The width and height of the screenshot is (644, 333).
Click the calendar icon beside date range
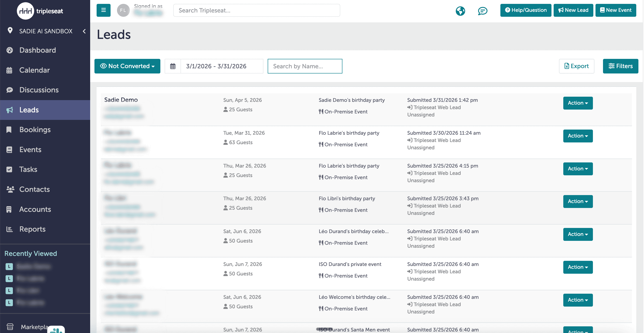click(x=173, y=66)
